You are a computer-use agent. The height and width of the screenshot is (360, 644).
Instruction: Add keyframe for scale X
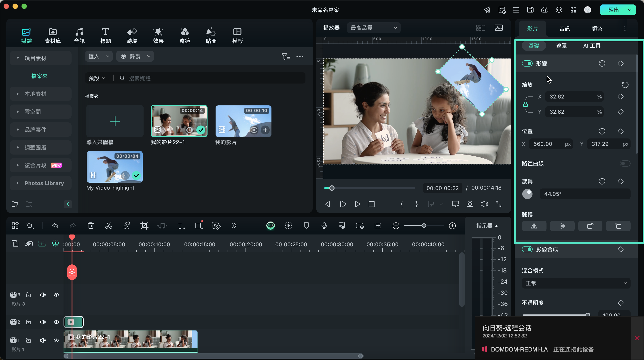(621, 97)
